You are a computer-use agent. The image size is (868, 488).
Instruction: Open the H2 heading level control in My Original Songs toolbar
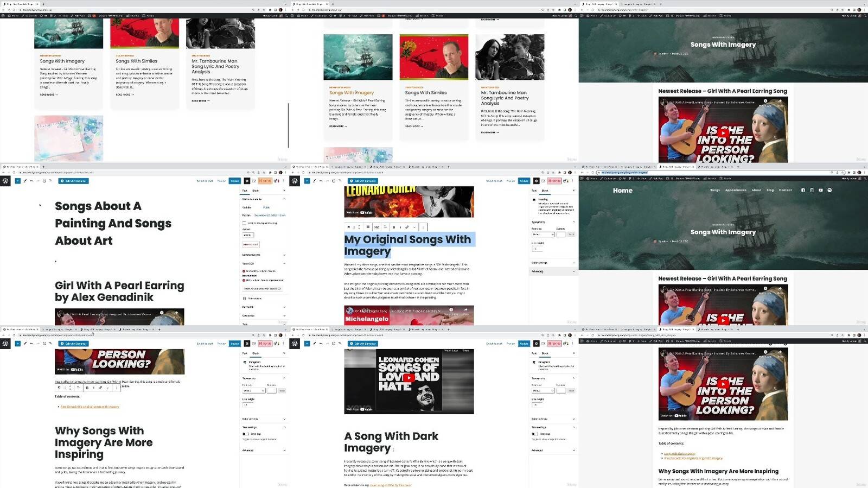click(376, 227)
